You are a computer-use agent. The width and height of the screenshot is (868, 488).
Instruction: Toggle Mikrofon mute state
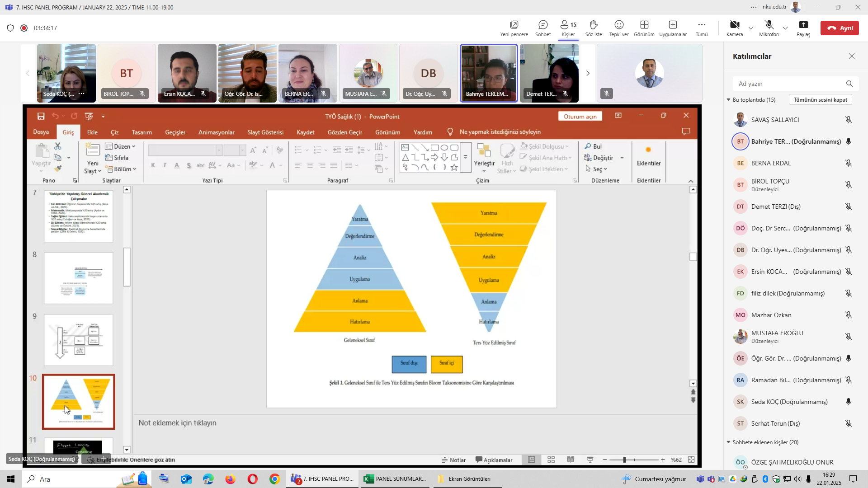point(769,28)
